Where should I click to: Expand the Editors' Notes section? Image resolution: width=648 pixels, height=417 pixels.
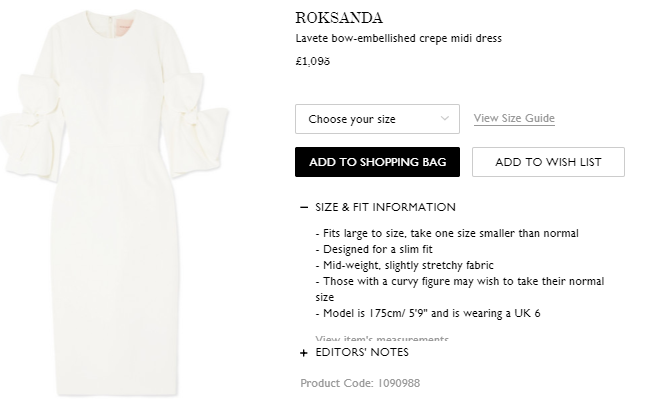(x=361, y=353)
